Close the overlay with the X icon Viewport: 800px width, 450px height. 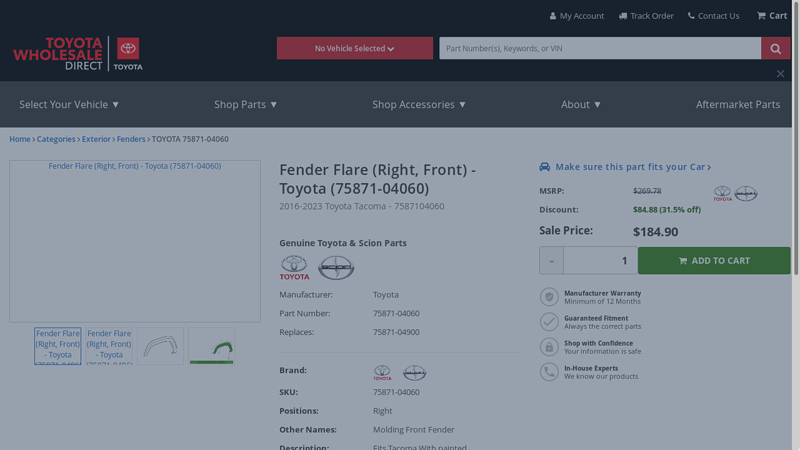click(780, 74)
